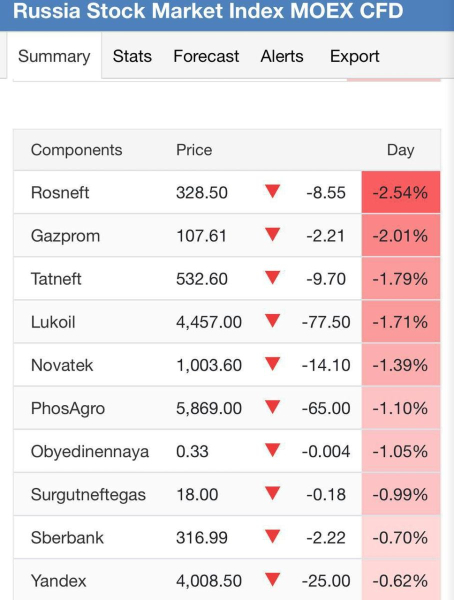Click the red down arrow in Sberbank row

pos(272,536)
